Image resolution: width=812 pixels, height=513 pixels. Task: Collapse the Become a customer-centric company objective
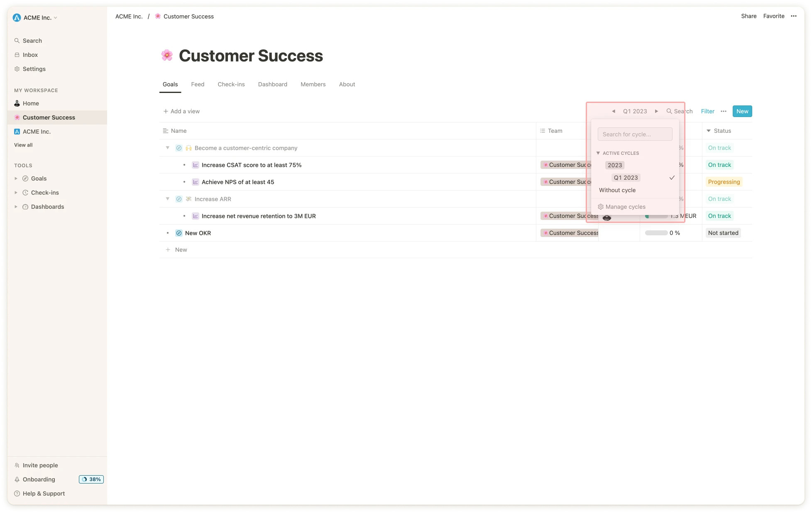click(168, 148)
